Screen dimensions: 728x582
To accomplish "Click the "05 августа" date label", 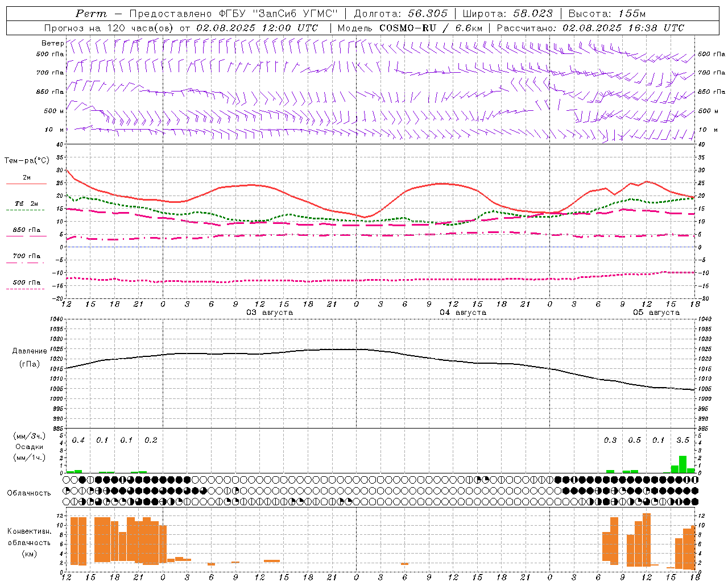I will [x=656, y=313].
